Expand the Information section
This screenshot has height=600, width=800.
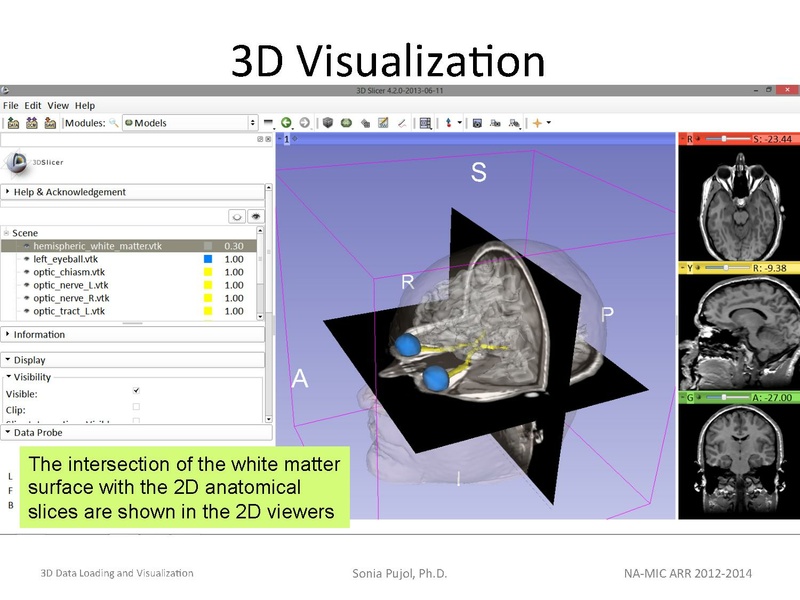[133, 335]
